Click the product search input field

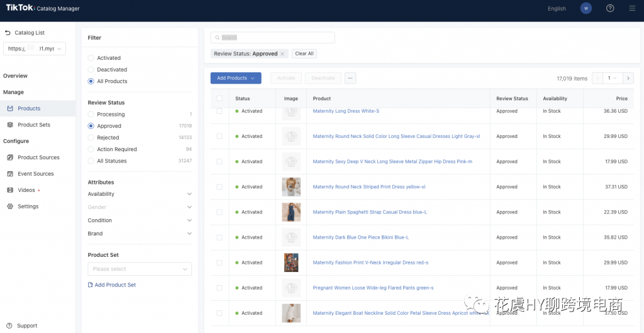pyautogui.click(x=272, y=38)
